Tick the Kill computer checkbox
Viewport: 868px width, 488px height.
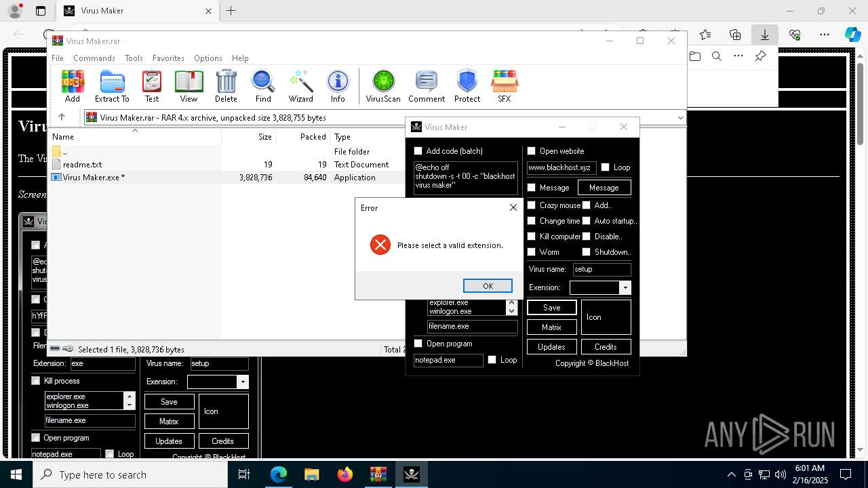point(531,237)
